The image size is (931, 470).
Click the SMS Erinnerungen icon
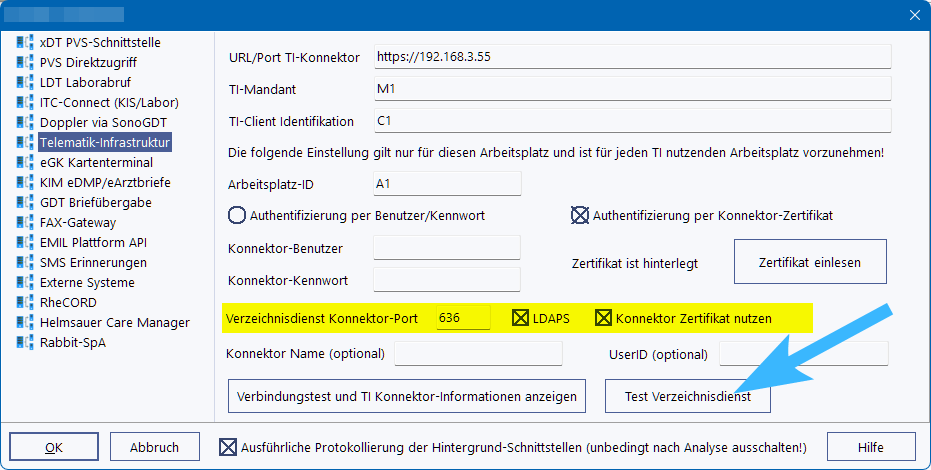tap(25, 263)
